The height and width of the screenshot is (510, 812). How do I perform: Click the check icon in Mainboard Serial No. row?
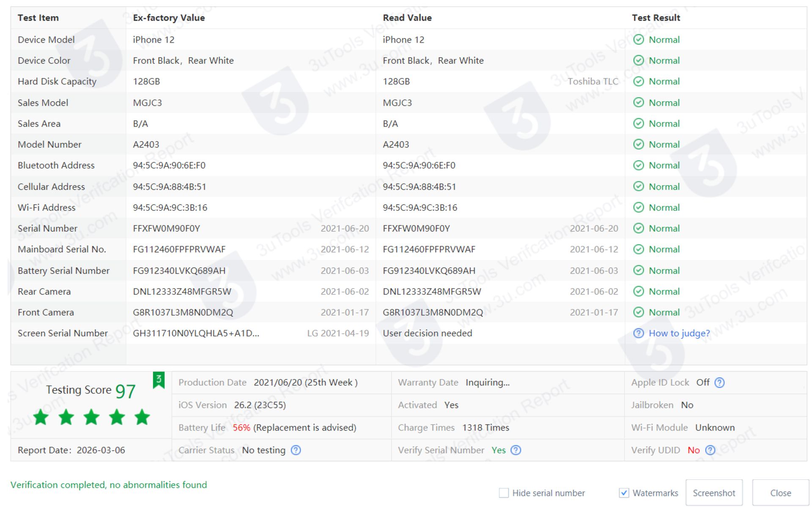[638, 249]
